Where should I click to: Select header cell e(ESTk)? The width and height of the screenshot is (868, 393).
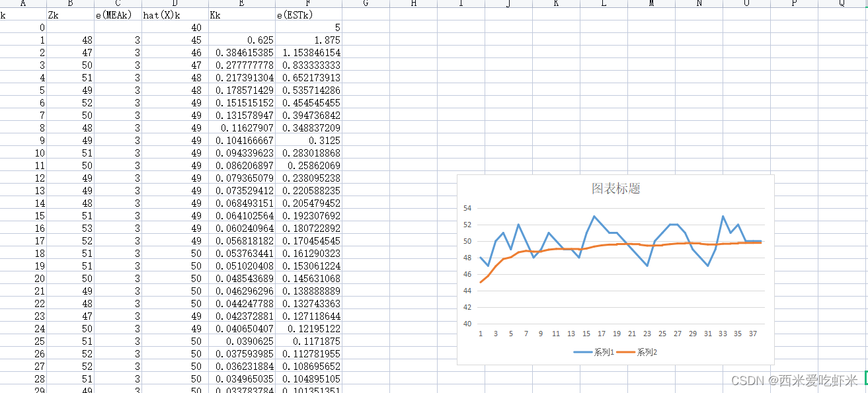309,15
